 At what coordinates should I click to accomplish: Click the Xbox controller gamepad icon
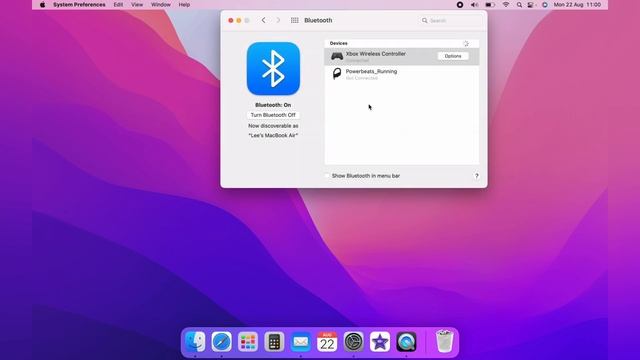point(337,56)
